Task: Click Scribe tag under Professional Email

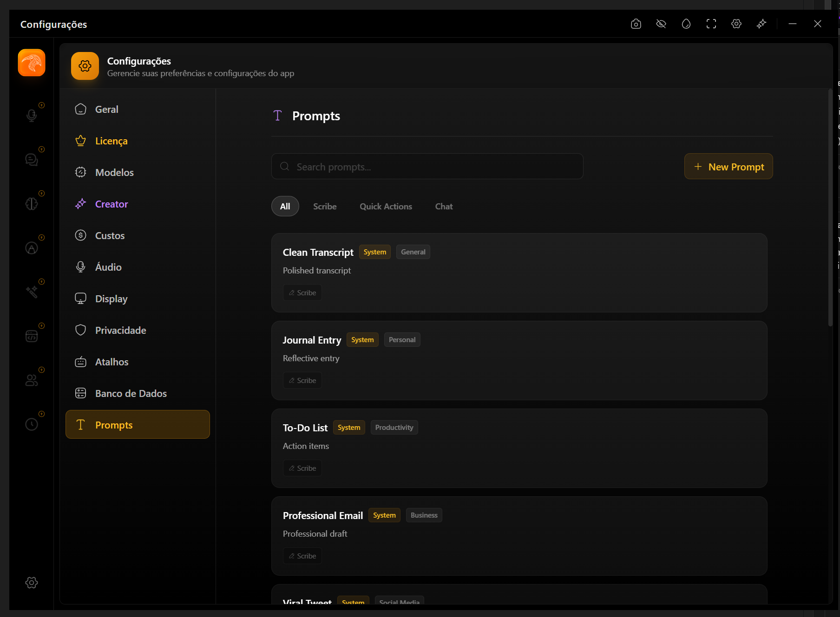Action: coord(302,556)
